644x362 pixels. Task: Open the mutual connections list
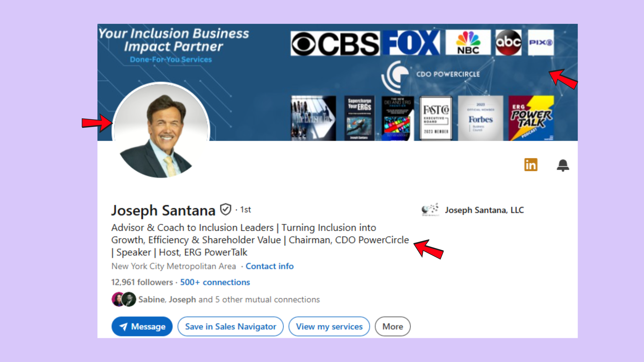[x=229, y=299]
